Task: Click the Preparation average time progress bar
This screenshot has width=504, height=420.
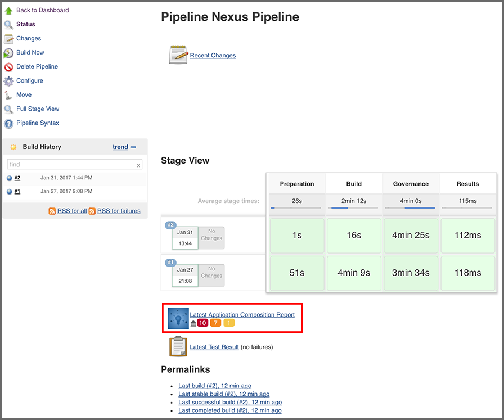Action: pos(296,208)
